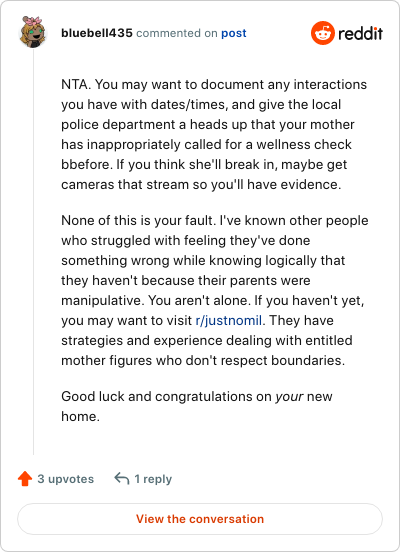Screen dimensions: 400x552
Task: Click the Reddit Snoo logo icon
Action: pyautogui.click(x=323, y=33)
